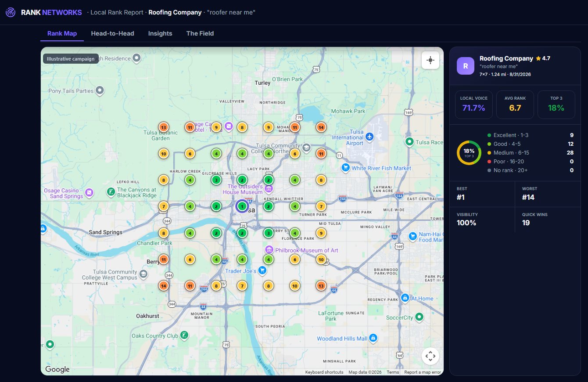588x382 pixels.
Task: Click the No rank 20+ legend row
Action: tap(531, 170)
